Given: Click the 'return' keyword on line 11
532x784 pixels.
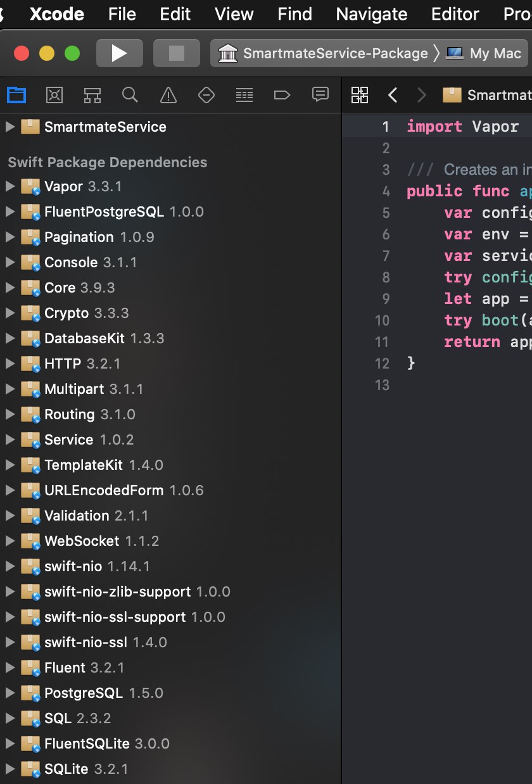Looking at the screenshot, I should (472, 342).
